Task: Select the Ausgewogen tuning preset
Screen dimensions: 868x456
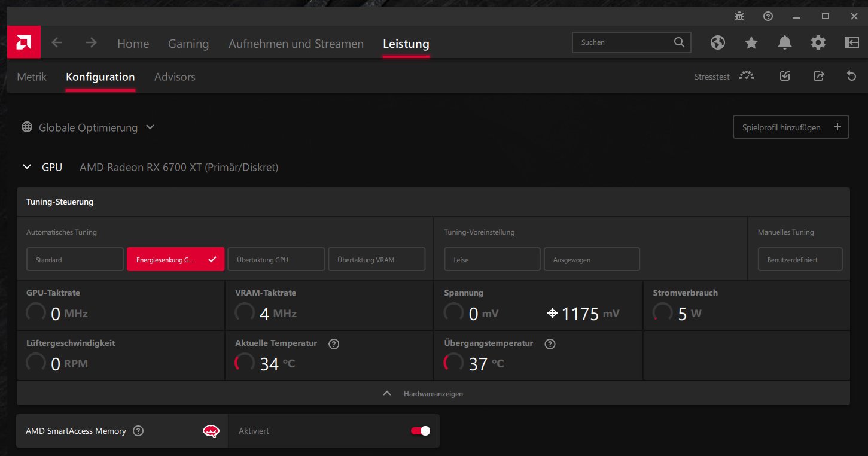Action: (592, 259)
